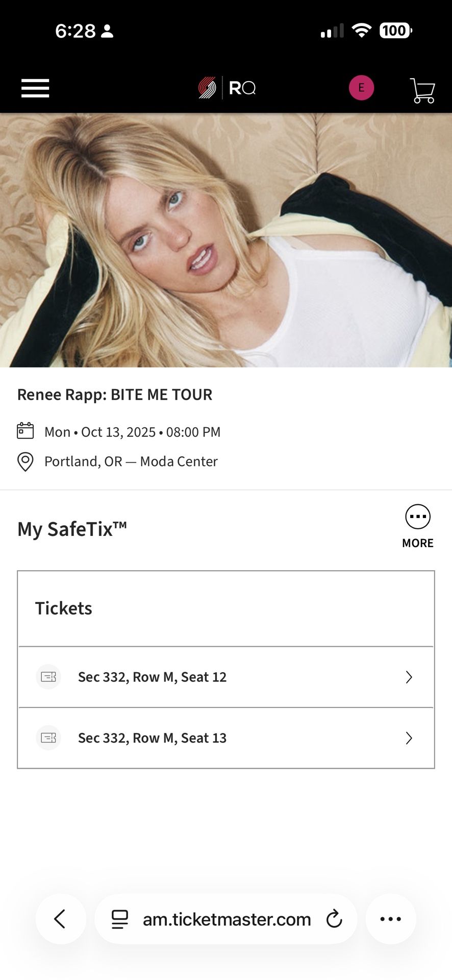The height and width of the screenshot is (980, 452).
Task: Open the shopping cart
Action: pos(422,90)
